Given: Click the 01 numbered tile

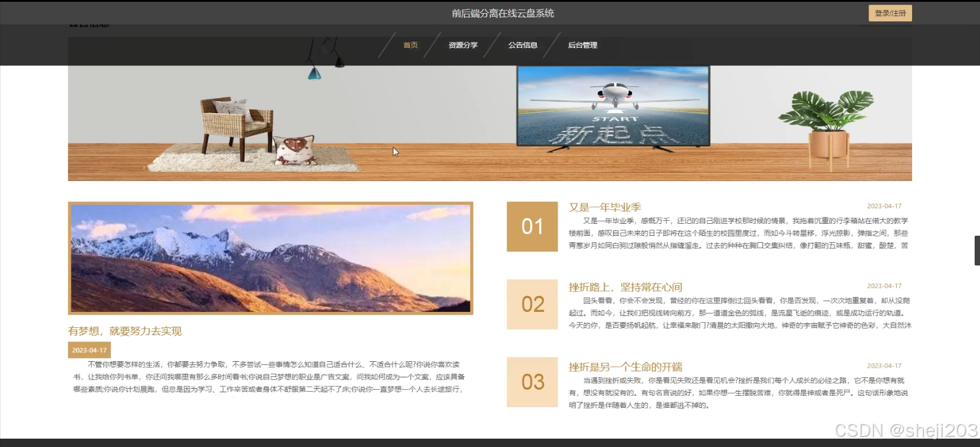Looking at the screenshot, I should [x=533, y=226].
